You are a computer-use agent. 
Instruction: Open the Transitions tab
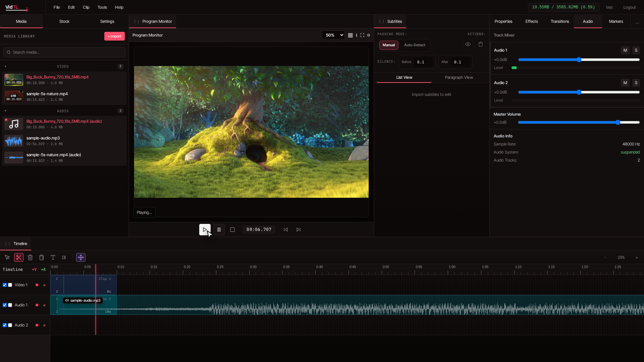560,21
